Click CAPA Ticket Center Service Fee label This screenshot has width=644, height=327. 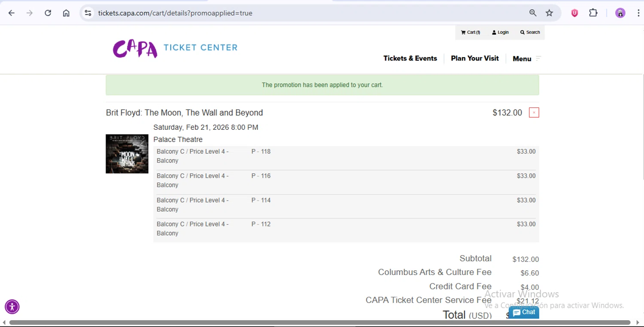click(428, 300)
